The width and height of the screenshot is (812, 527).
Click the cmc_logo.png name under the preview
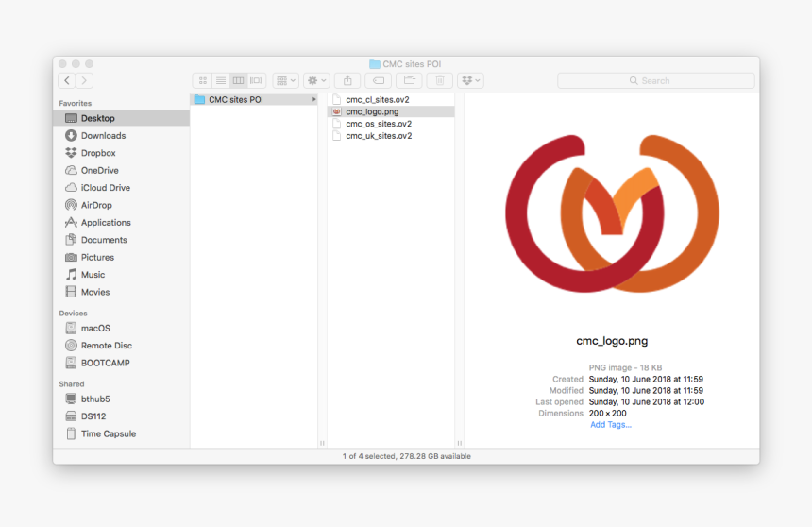612,341
